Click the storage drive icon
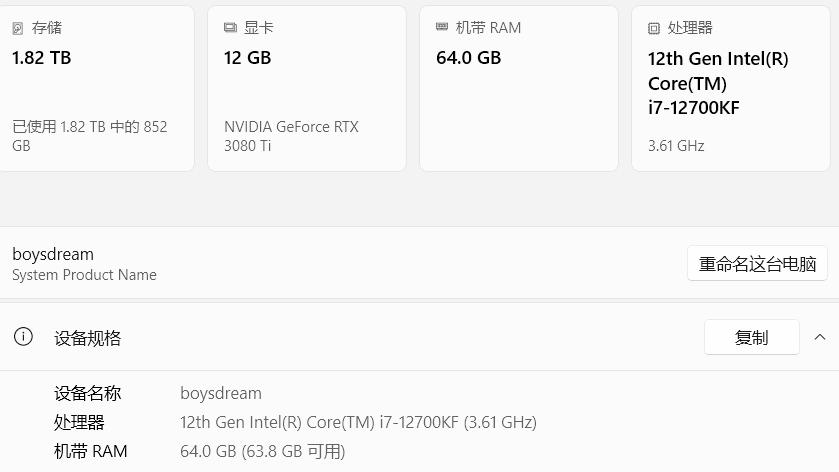839x472 pixels. point(18,28)
